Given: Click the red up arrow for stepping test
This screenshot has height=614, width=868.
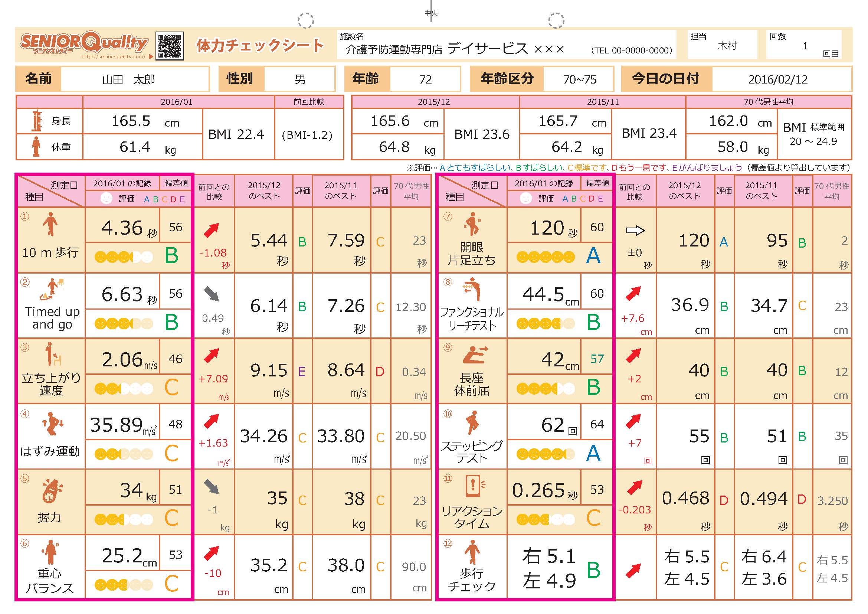Looking at the screenshot, I should tap(633, 421).
